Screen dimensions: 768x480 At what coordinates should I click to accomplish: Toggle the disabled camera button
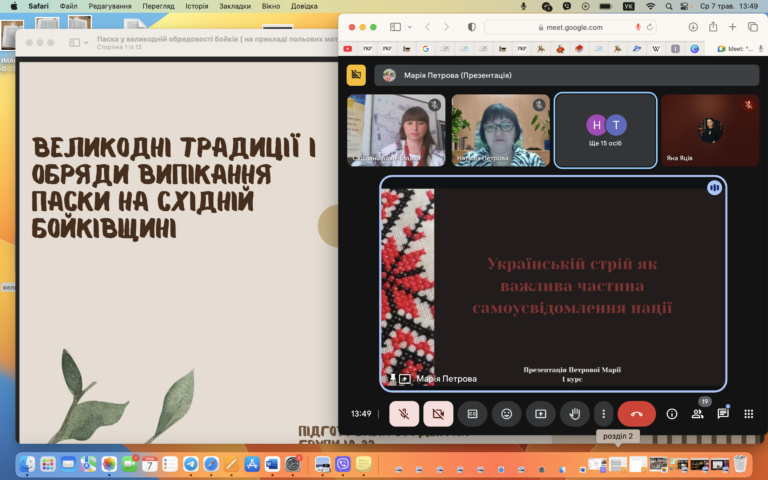coord(438,414)
